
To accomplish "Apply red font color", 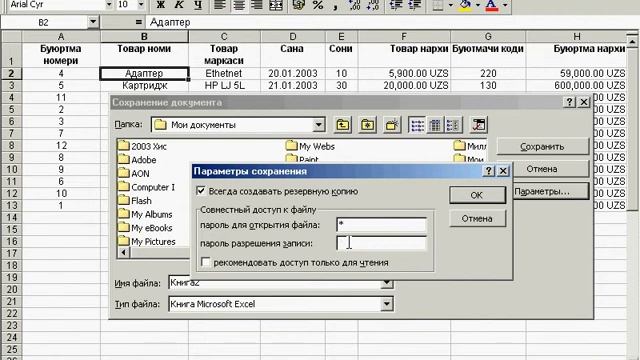I will [492, 5].
